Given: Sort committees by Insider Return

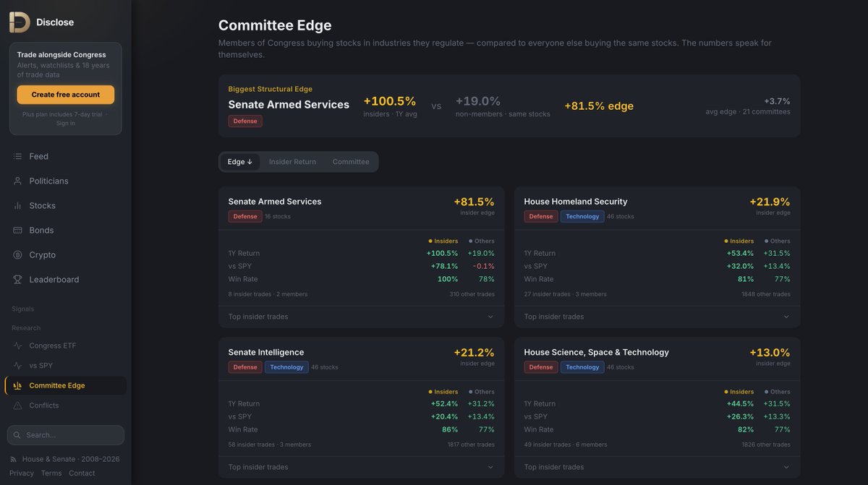Looking at the screenshot, I should pyautogui.click(x=292, y=162).
